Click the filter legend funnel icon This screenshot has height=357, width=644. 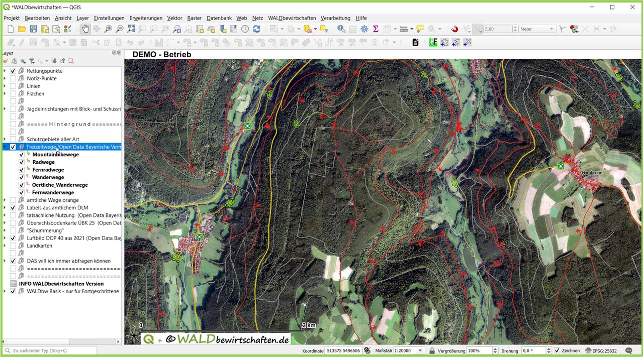click(32, 61)
